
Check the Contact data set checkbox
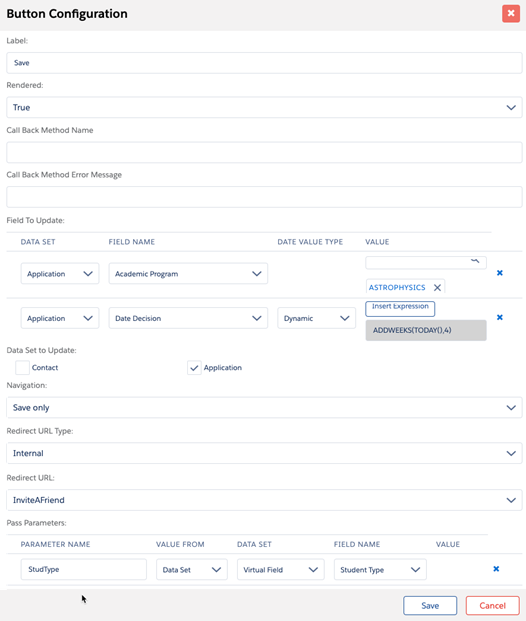[x=22, y=368]
